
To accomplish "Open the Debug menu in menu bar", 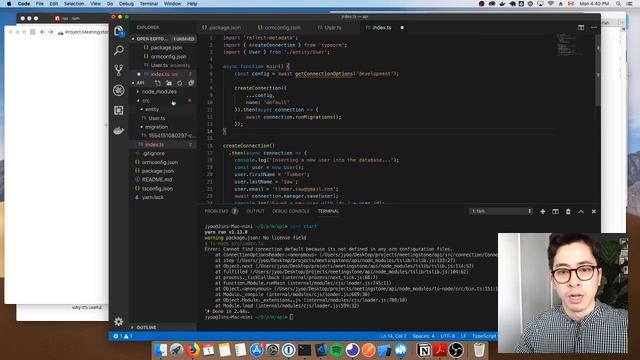I will click(x=126, y=4).
